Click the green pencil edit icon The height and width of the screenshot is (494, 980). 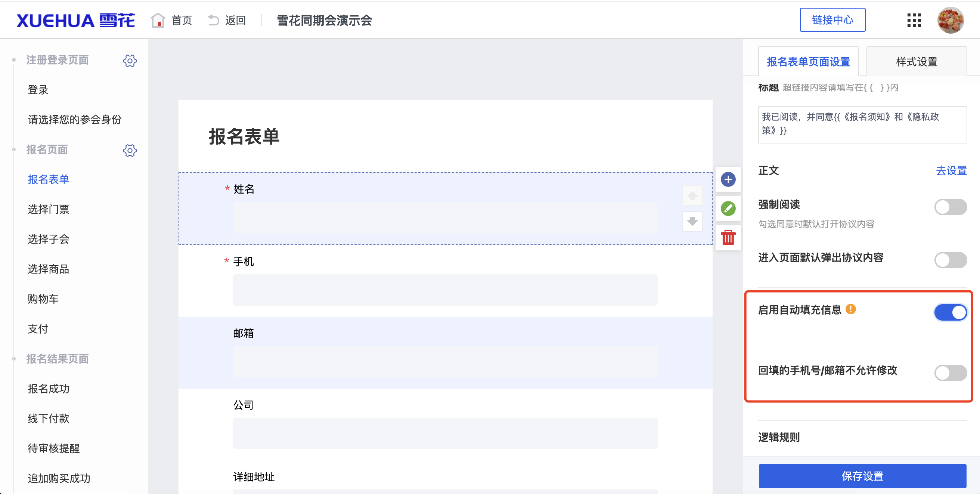point(728,209)
